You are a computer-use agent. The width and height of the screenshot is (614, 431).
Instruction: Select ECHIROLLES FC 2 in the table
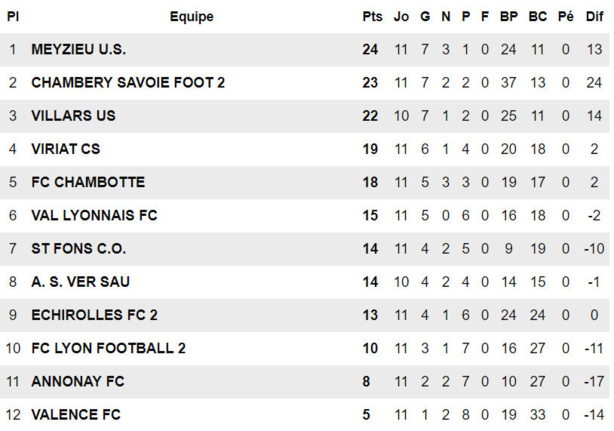[x=94, y=315]
